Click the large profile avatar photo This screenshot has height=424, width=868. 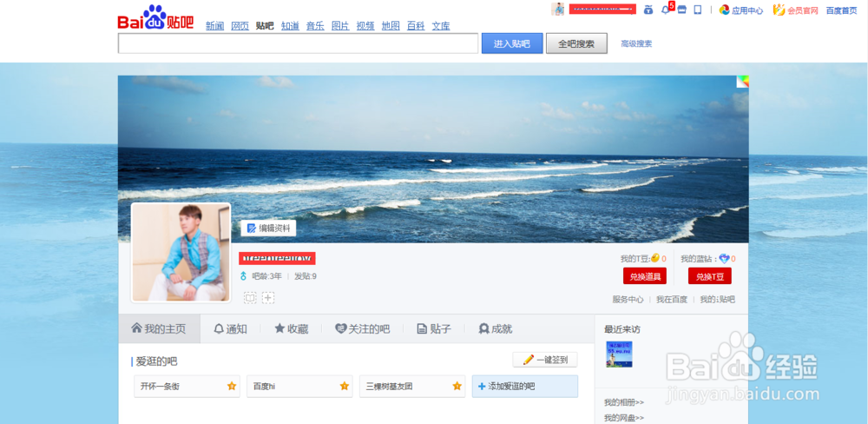(181, 253)
